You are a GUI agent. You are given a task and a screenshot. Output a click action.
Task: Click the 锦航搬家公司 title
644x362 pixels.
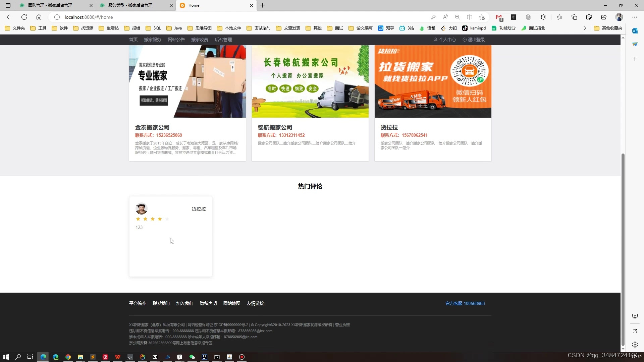(275, 127)
